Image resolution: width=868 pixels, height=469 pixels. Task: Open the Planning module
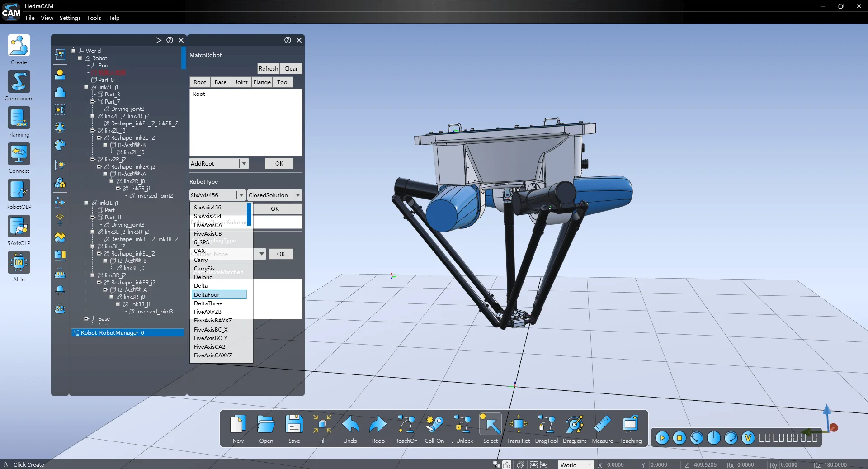pyautogui.click(x=19, y=118)
